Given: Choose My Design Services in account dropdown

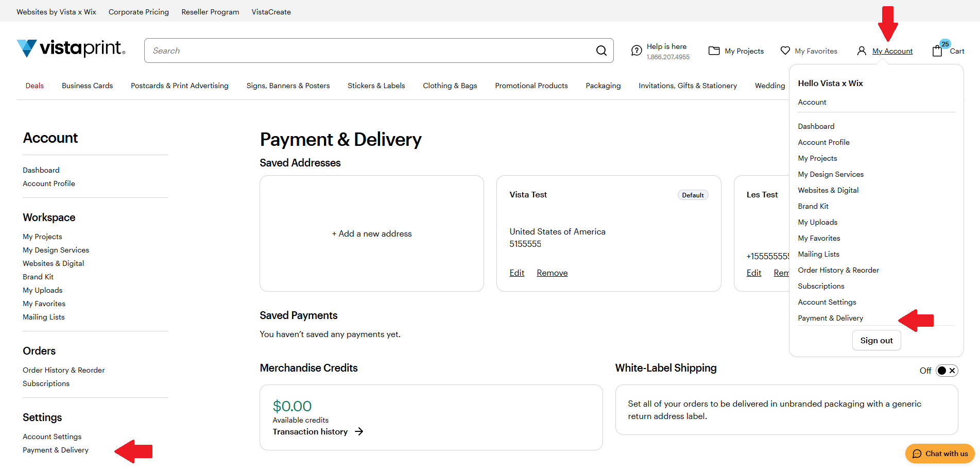Looking at the screenshot, I should point(831,174).
